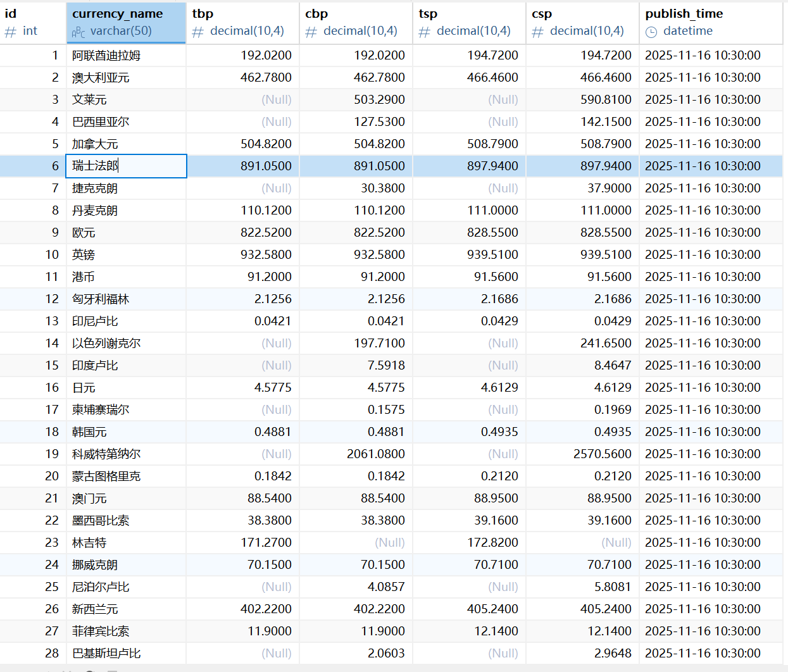Image resolution: width=788 pixels, height=672 pixels.
Task: Click csp value 142.1500
Action: [x=606, y=122]
